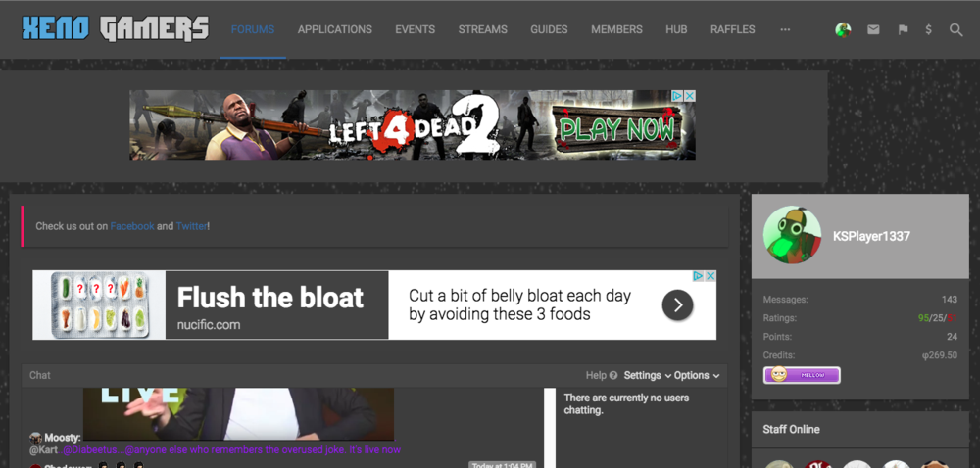980x468 pixels.
Task: Click the Flush the bloat ad headline
Action: (x=270, y=298)
